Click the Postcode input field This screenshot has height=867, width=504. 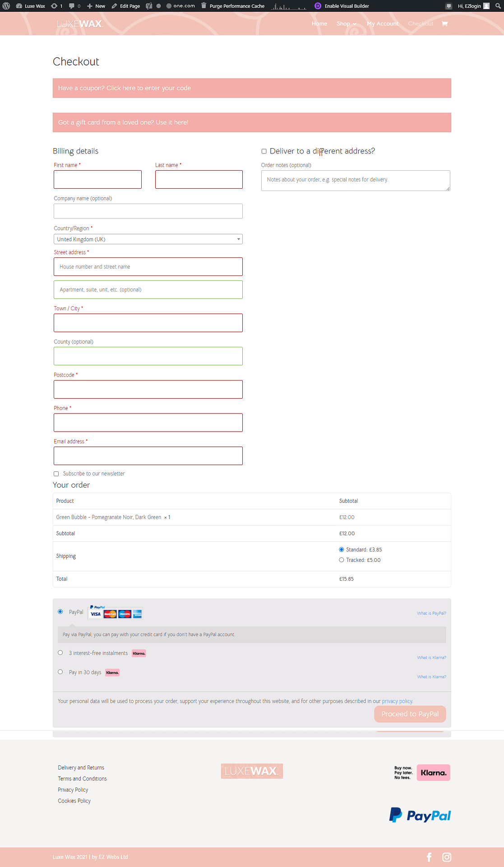148,389
